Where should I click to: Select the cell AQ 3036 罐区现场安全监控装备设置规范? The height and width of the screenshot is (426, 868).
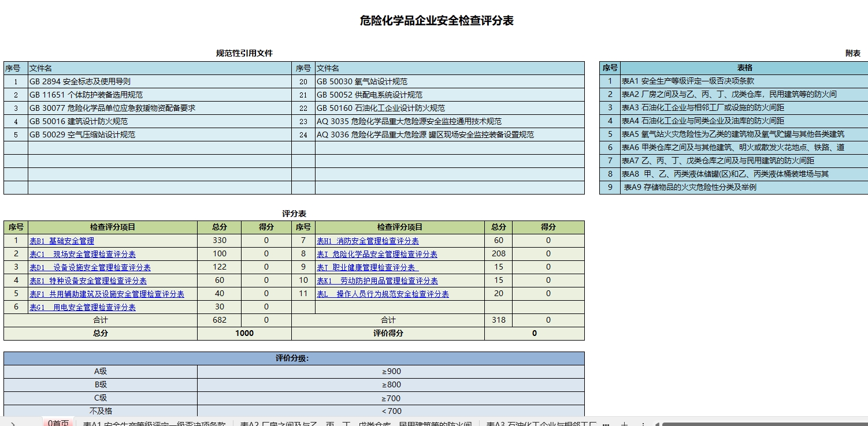point(450,134)
